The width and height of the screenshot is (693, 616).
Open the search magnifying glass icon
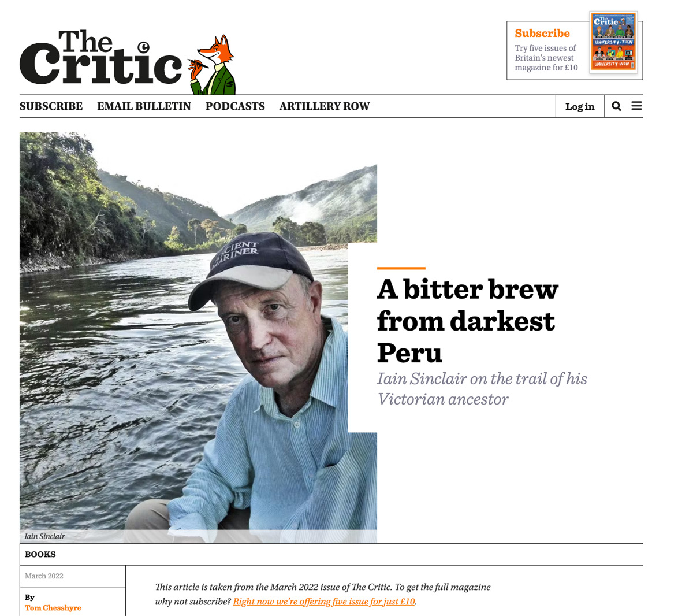[616, 106]
